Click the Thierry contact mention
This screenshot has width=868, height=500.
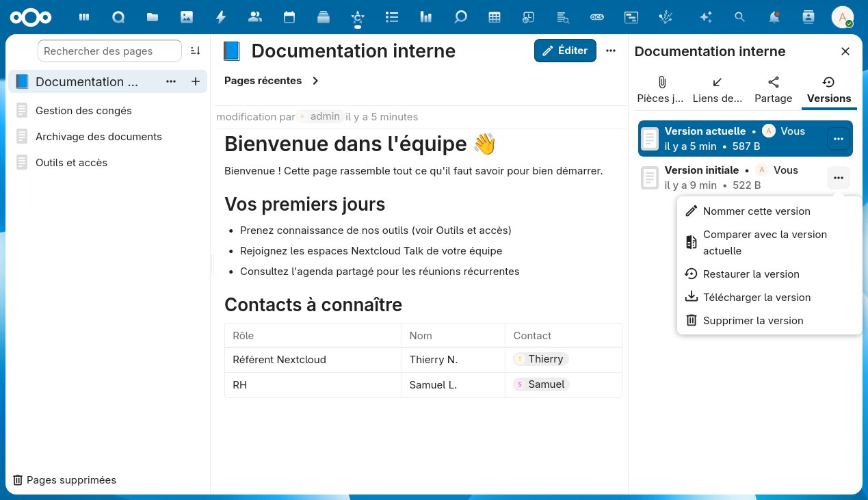pyautogui.click(x=541, y=359)
